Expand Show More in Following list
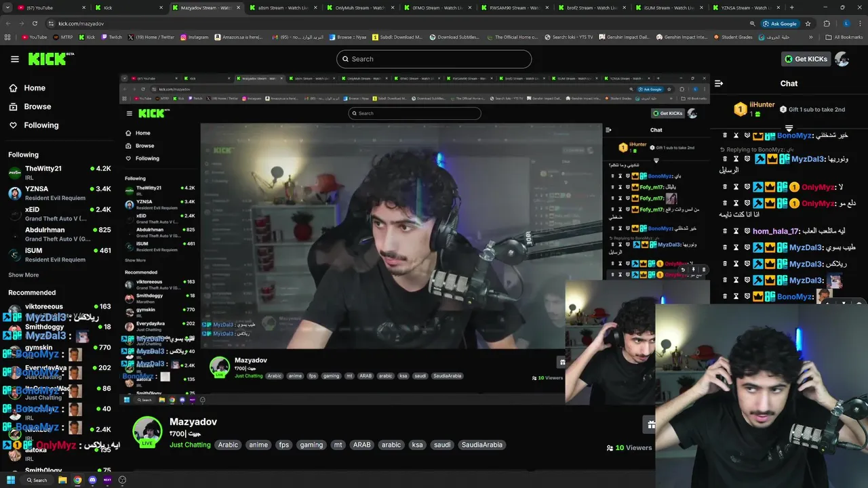Screen dimensions: 868x488 pos(23,275)
